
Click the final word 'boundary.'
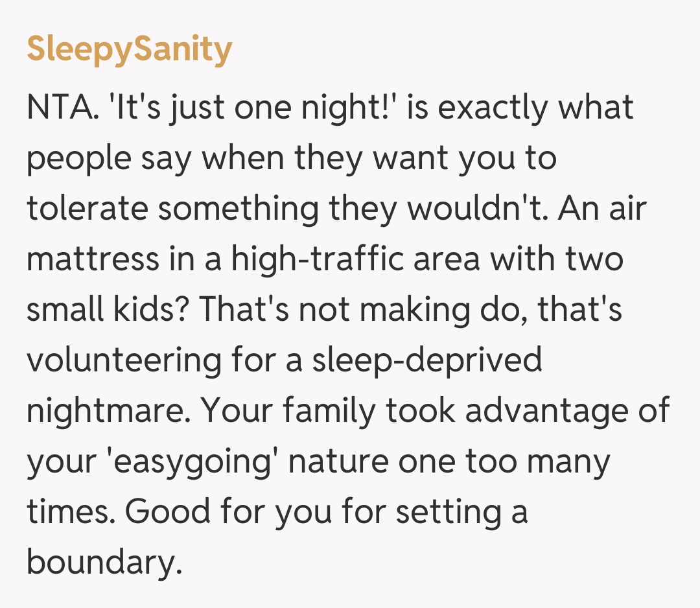102,563
